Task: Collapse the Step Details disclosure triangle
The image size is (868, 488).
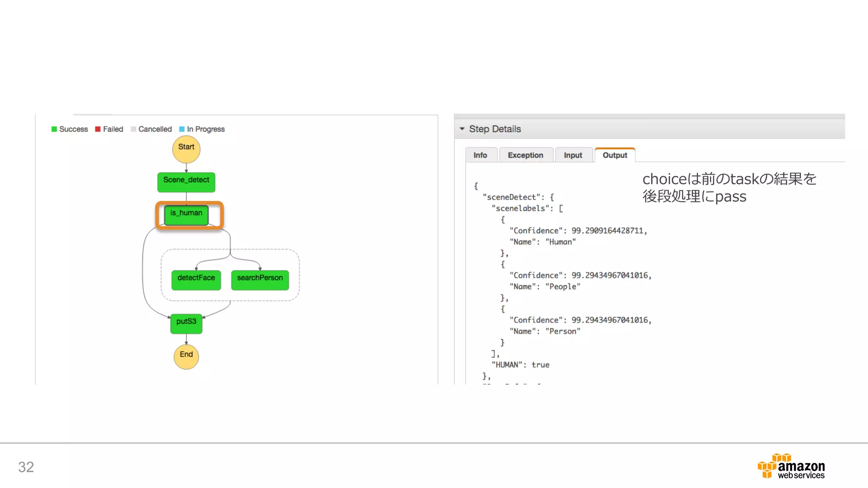Action: click(x=462, y=129)
